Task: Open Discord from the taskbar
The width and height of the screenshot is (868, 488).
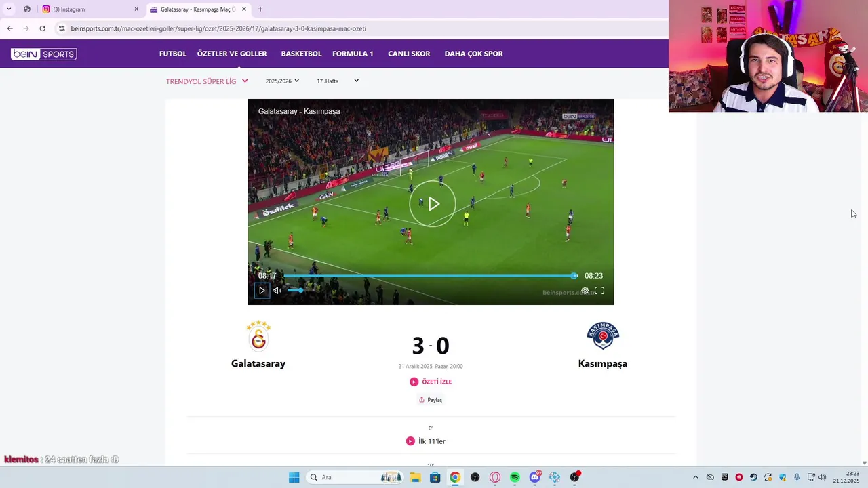Action: click(x=535, y=477)
